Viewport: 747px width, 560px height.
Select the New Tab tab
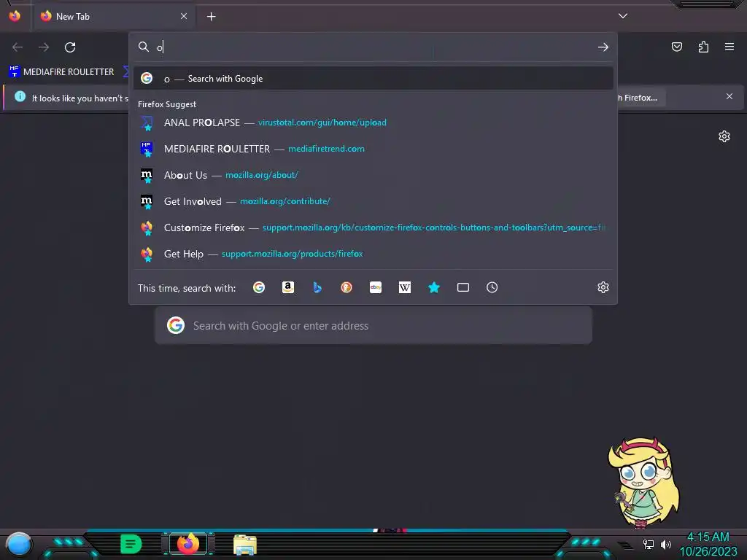[x=113, y=16]
